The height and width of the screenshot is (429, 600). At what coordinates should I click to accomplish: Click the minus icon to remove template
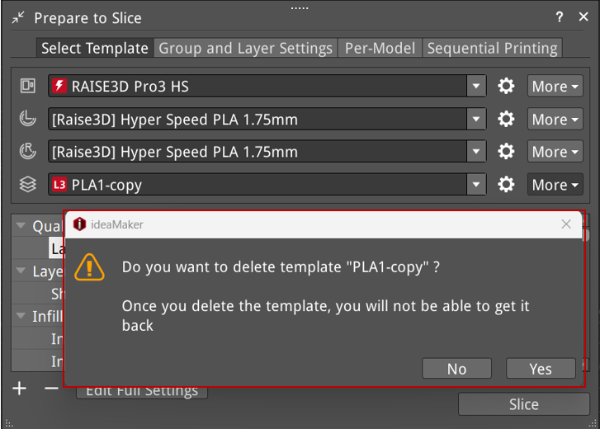coord(52,388)
